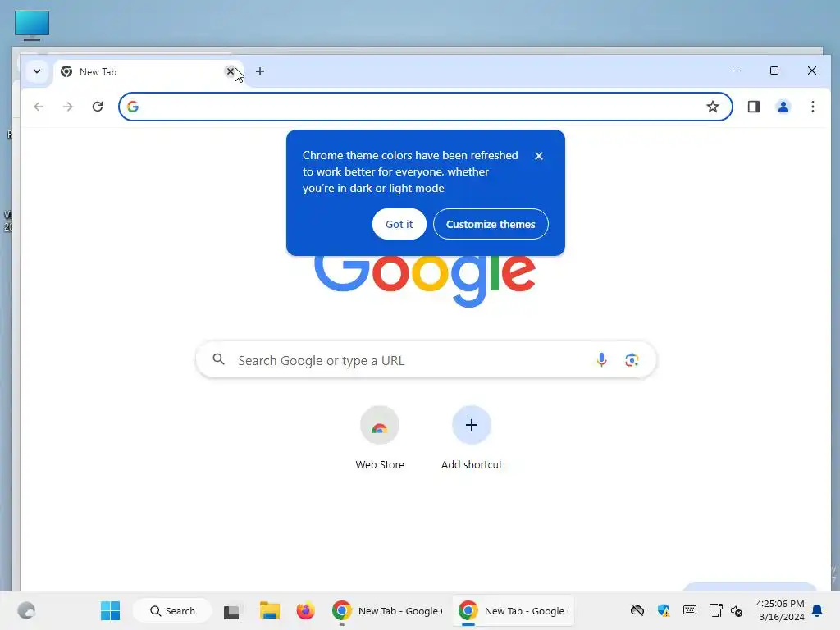This screenshot has width=840, height=630.
Task: Open the touch keyboard tray icon
Action: click(x=689, y=610)
